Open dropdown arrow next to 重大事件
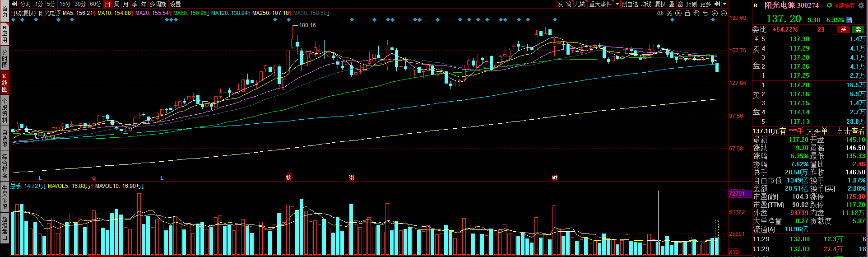Image resolution: width=868 pixels, height=257 pixels. [x=617, y=4]
